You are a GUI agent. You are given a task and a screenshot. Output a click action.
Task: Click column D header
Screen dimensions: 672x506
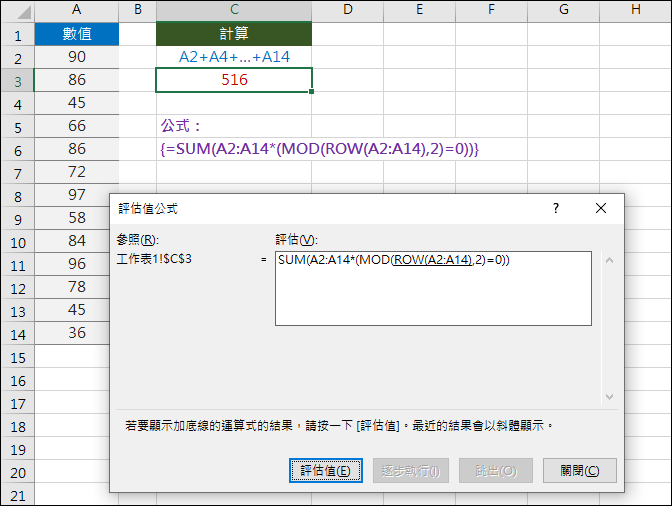[x=348, y=10]
